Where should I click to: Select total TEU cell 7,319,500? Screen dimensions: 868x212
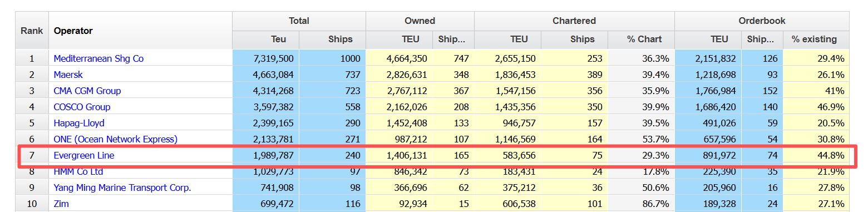(x=265, y=58)
